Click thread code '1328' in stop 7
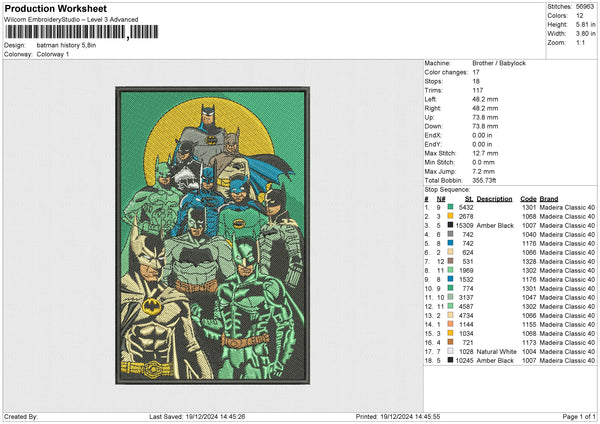600x424 pixels. (x=529, y=261)
